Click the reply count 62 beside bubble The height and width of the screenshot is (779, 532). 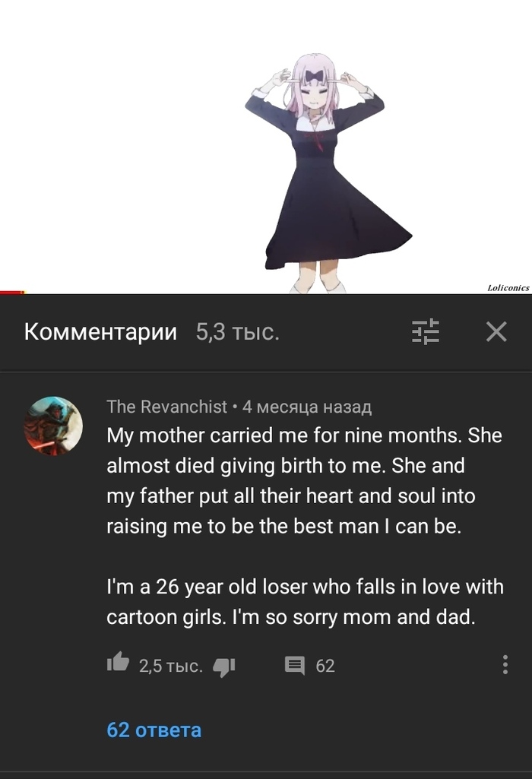(x=325, y=666)
